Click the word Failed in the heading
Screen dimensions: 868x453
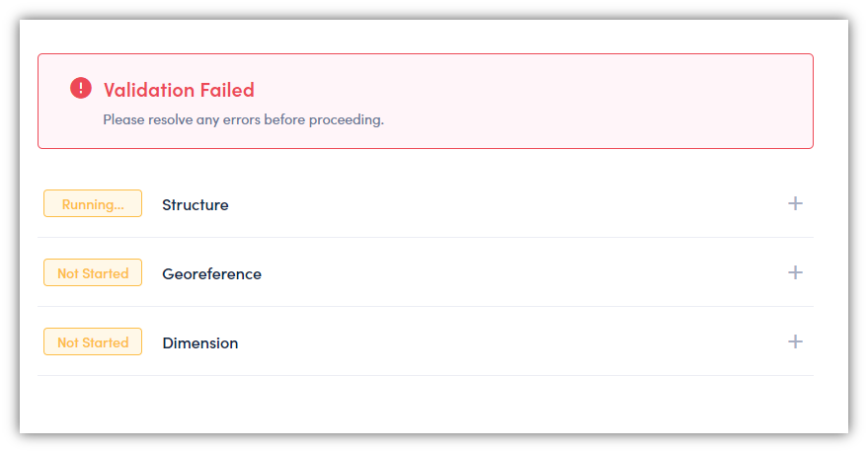coord(227,90)
